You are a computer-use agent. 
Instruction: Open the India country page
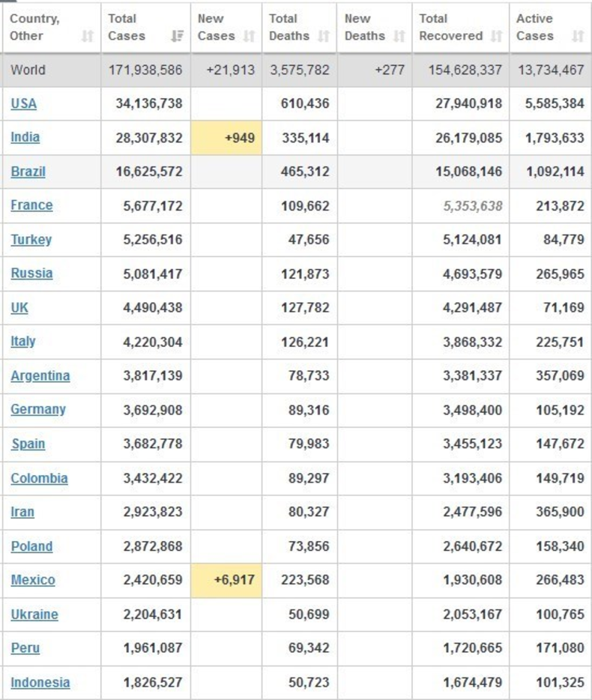pyautogui.click(x=25, y=137)
